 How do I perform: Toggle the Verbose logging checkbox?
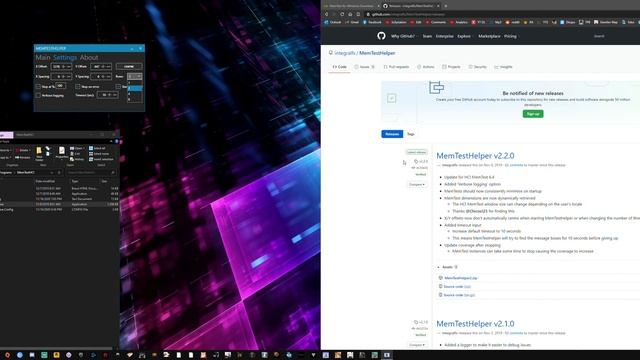pos(38,96)
